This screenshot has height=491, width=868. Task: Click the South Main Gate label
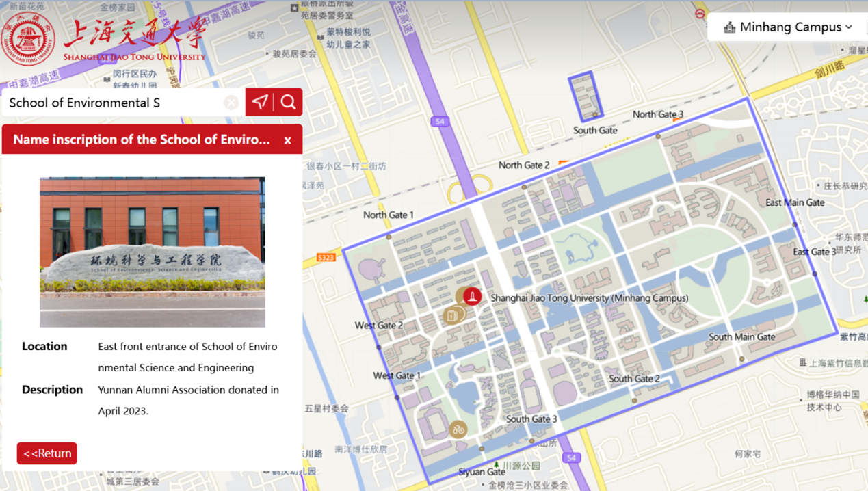click(x=742, y=336)
